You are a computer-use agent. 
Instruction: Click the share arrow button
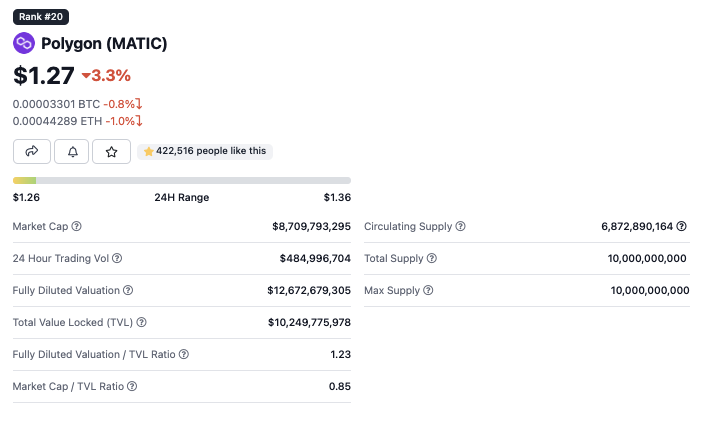(x=32, y=152)
